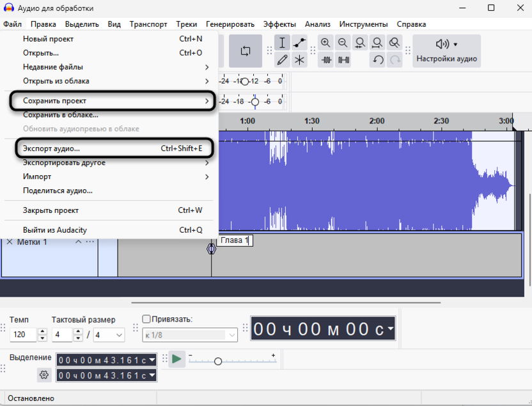Click the playback speed slider knob

click(218, 361)
